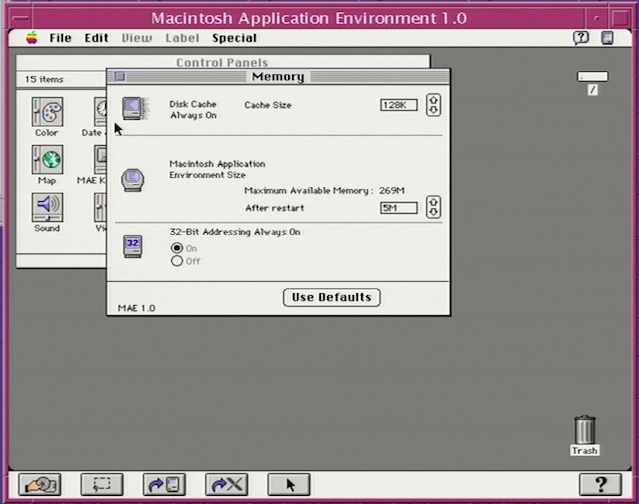
Task: Open the Apple menu
Action: point(31,38)
